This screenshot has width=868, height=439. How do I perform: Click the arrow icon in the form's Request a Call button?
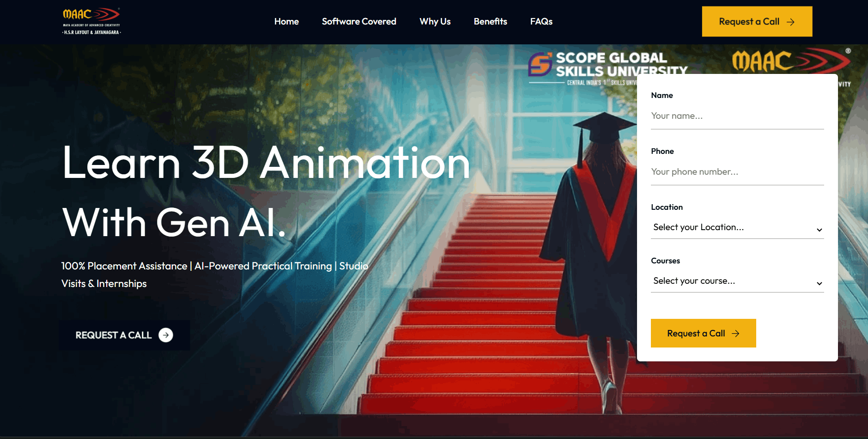click(x=736, y=334)
